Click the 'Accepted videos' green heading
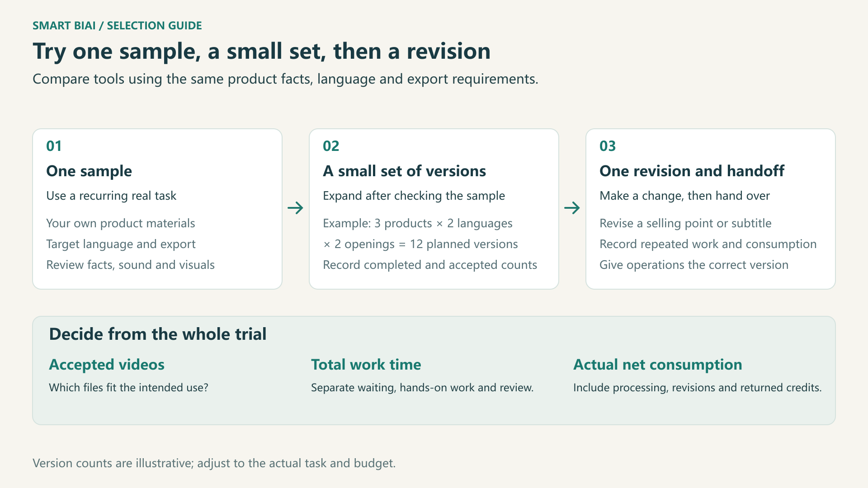 (107, 365)
